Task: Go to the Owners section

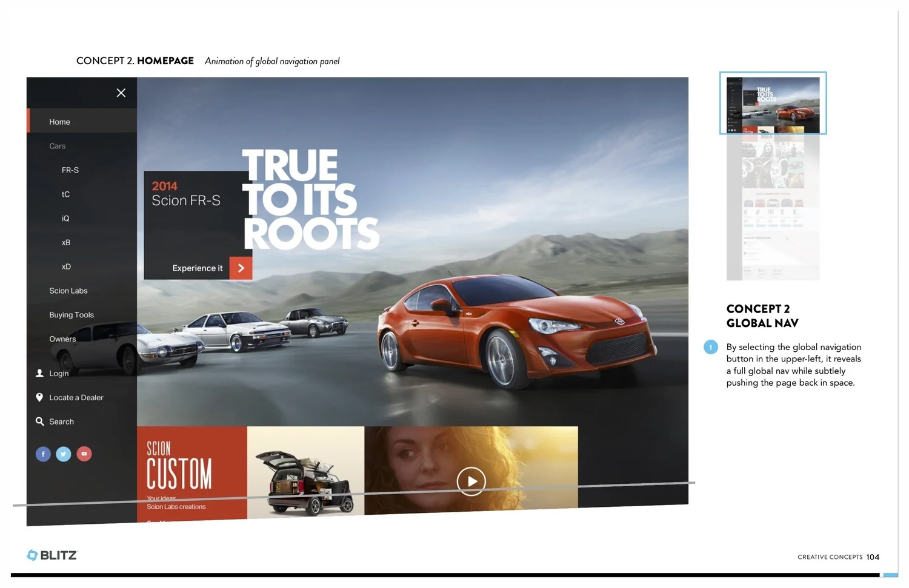Action: (62, 339)
